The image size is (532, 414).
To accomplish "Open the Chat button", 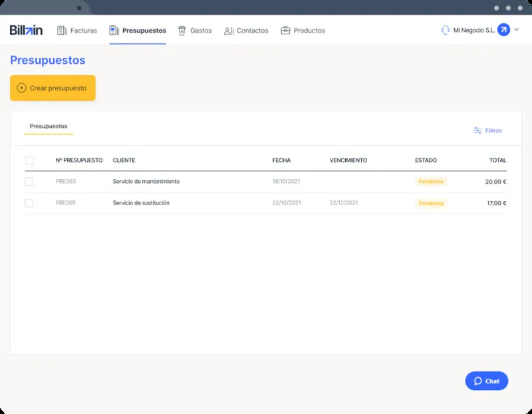I will [487, 381].
